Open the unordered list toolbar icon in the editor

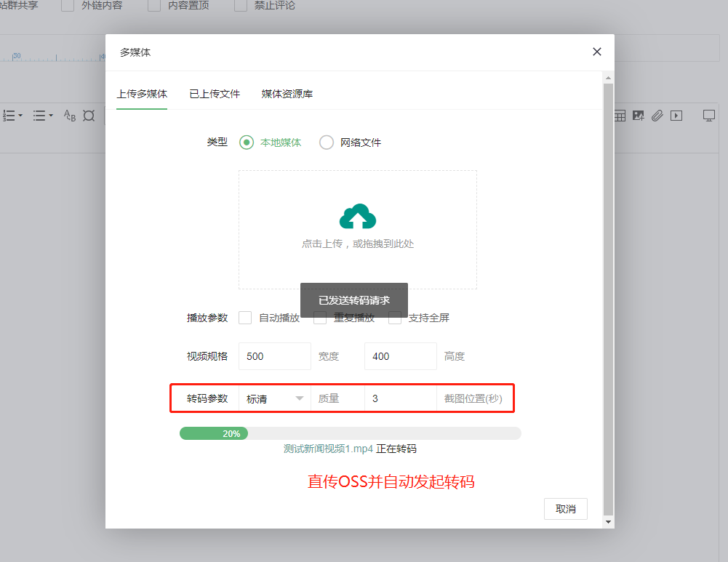[x=39, y=116]
